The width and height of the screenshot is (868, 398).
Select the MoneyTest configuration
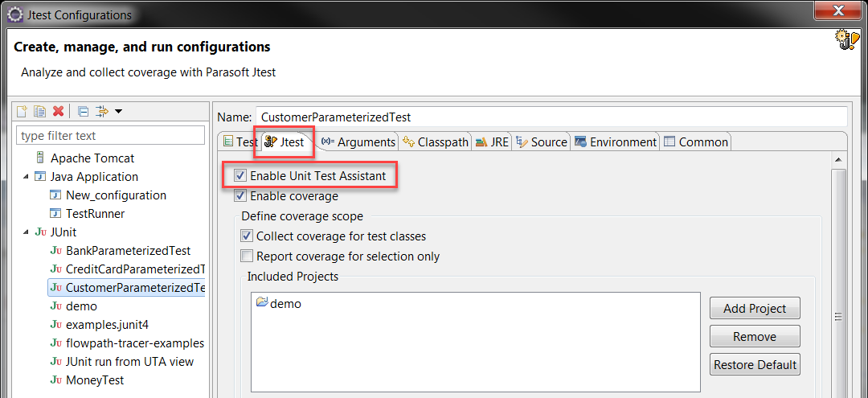95,380
